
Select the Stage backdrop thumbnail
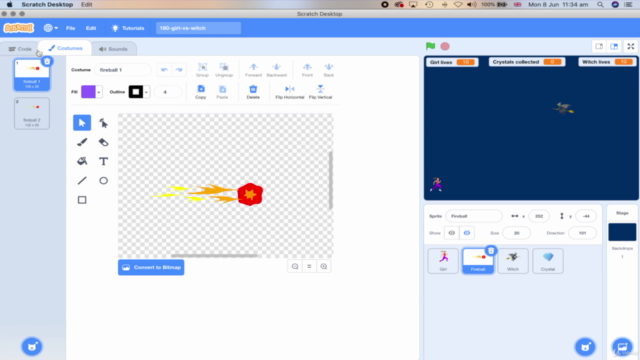tap(622, 232)
